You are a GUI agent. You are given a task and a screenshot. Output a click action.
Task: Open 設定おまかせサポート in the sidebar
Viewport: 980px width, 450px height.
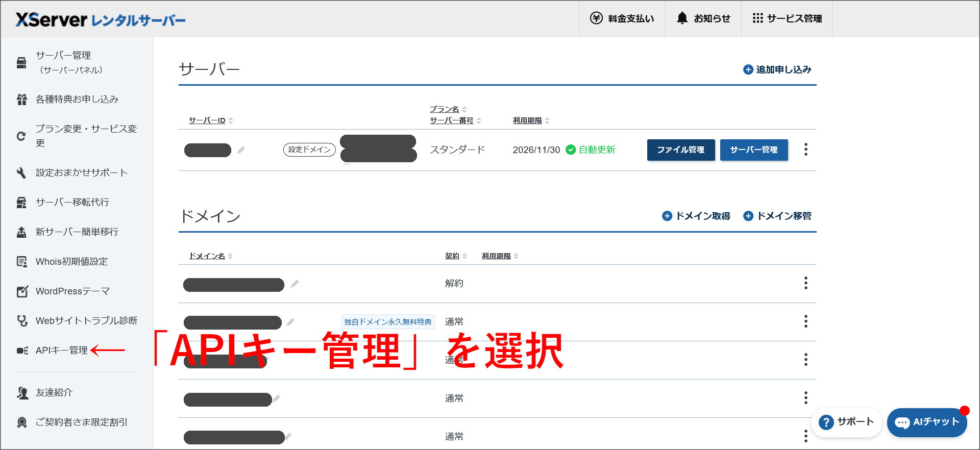click(81, 172)
